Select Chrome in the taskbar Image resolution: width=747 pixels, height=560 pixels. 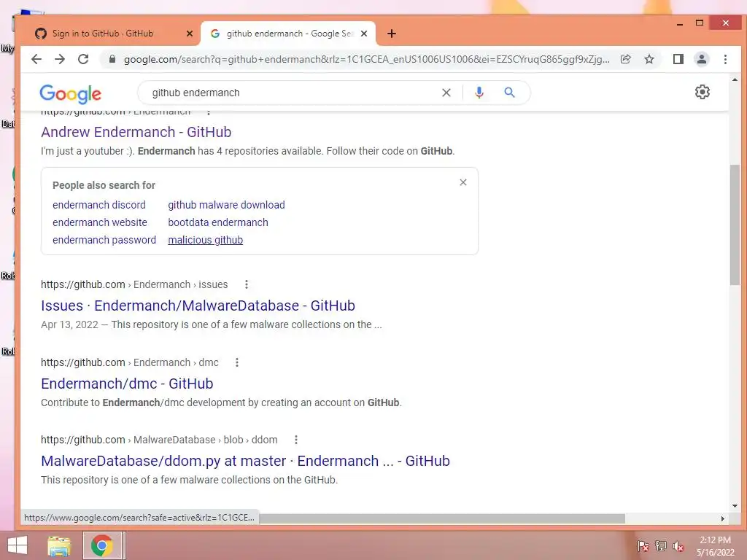coord(101,545)
